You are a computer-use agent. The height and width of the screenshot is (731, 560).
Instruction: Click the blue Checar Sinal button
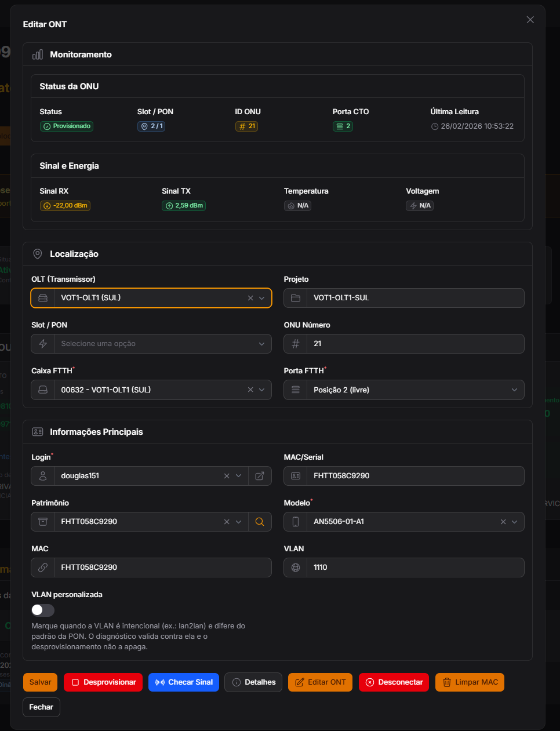(184, 682)
